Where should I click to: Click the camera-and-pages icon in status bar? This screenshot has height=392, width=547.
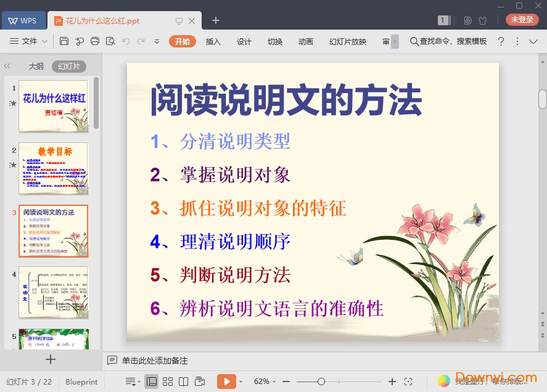(x=200, y=382)
